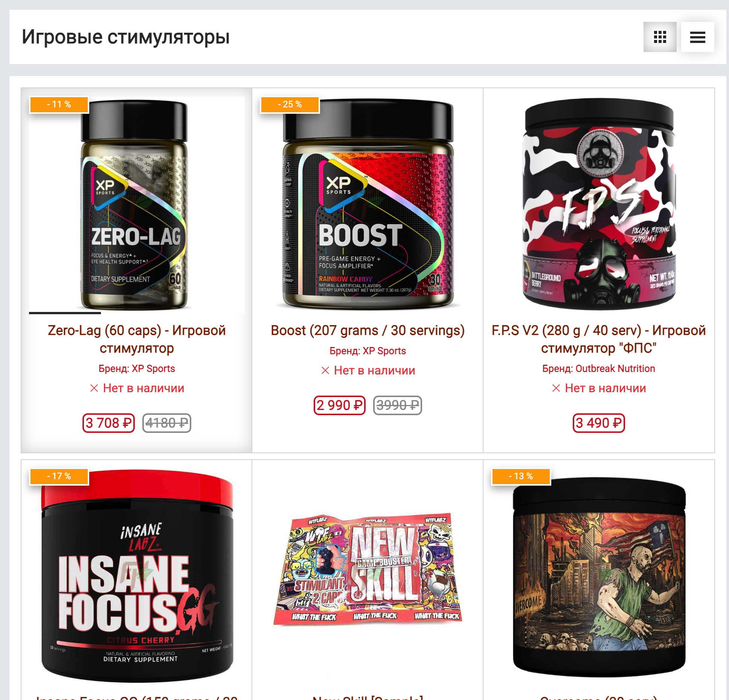This screenshot has width=729, height=700.
Task: Switch to grid view layout
Action: click(x=660, y=37)
